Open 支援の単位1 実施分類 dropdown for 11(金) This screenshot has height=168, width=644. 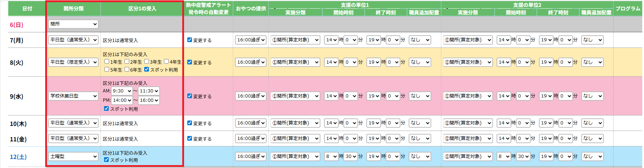(295, 139)
